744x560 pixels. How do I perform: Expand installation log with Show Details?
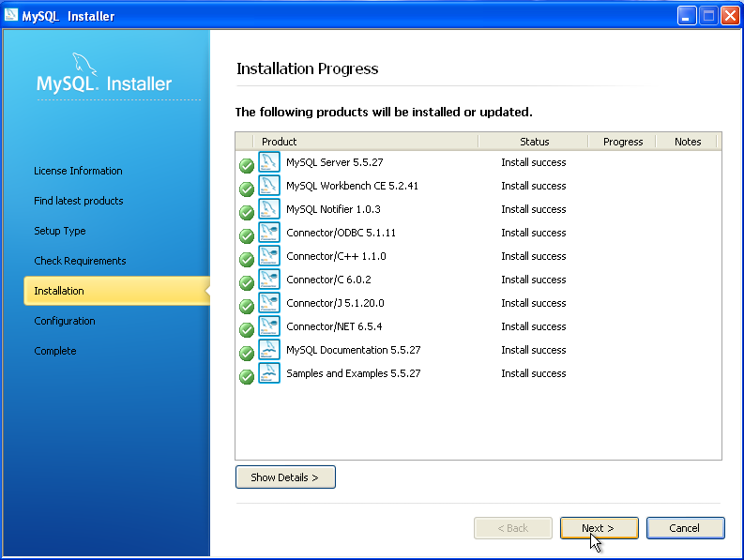[x=285, y=477]
